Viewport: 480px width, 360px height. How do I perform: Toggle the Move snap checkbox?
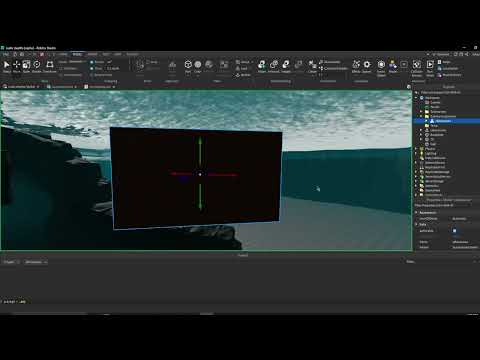point(92,68)
